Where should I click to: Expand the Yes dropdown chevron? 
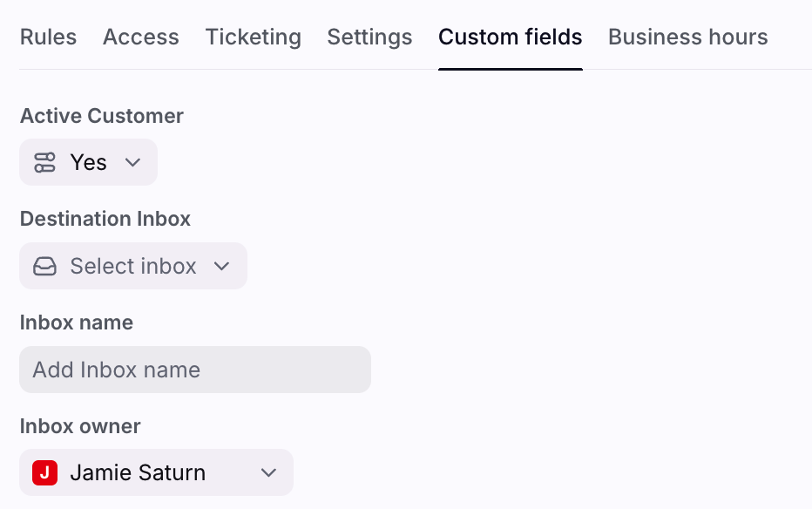[x=132, y=163]
